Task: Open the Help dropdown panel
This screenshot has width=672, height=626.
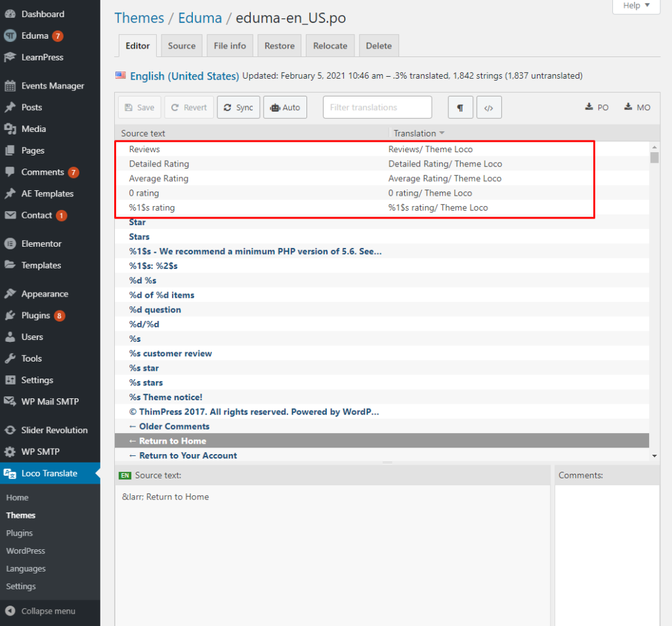Action: 635,7
